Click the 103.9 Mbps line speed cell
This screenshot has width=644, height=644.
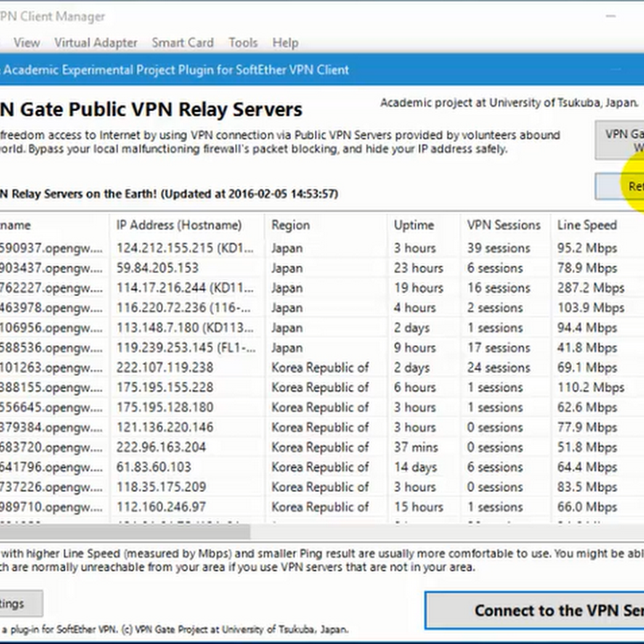(590, 308)
